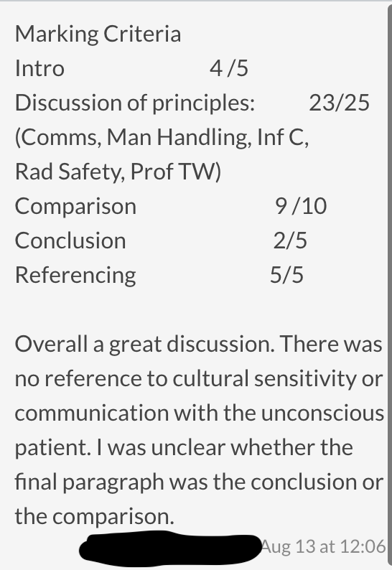Click the 5/5 referencing score
392x570 pixels.
(286, 275)
